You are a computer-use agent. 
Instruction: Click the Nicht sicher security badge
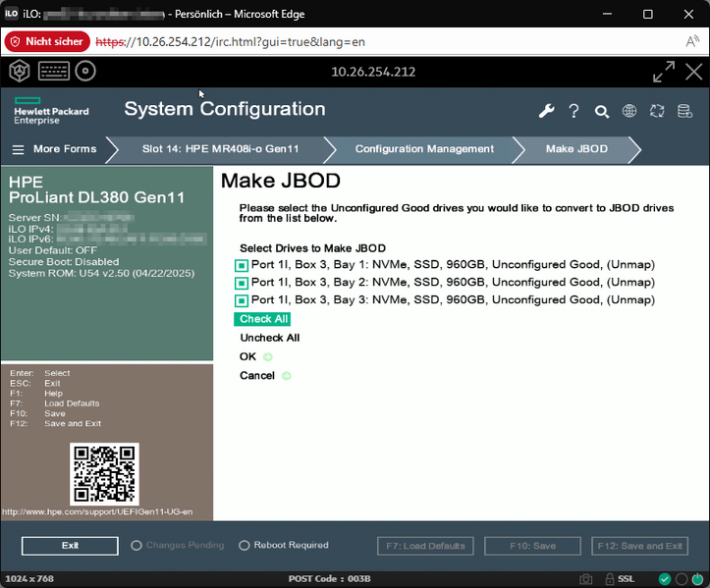(x=47, y=41)
